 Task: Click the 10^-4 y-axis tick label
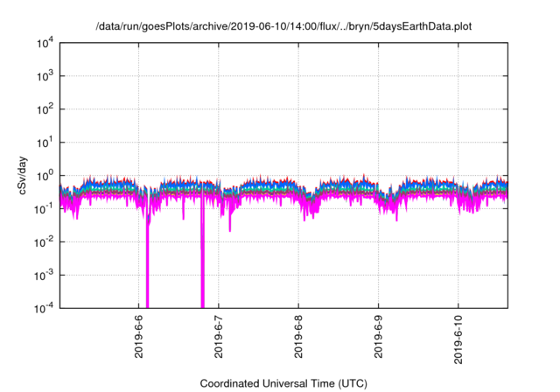point(44,309)
